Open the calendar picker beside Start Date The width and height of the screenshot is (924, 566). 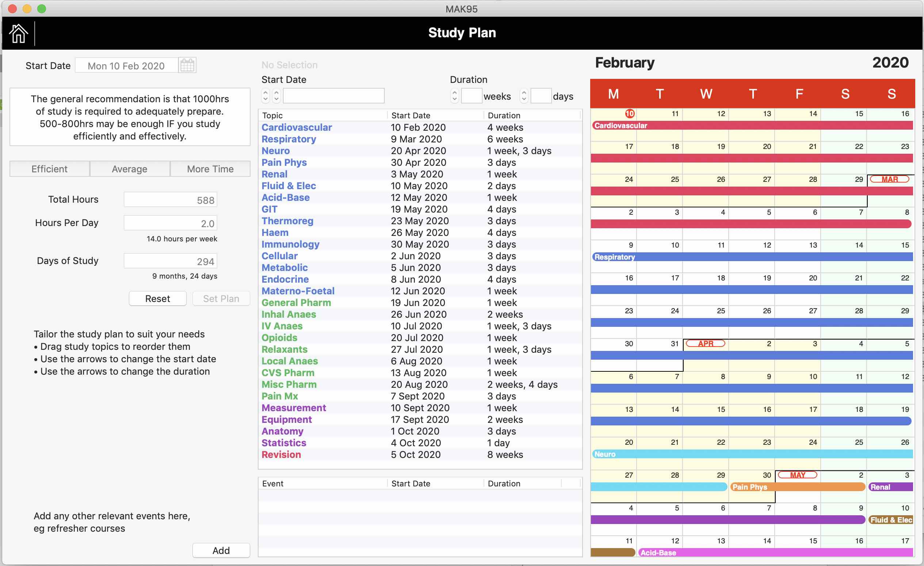pos(187,66)
